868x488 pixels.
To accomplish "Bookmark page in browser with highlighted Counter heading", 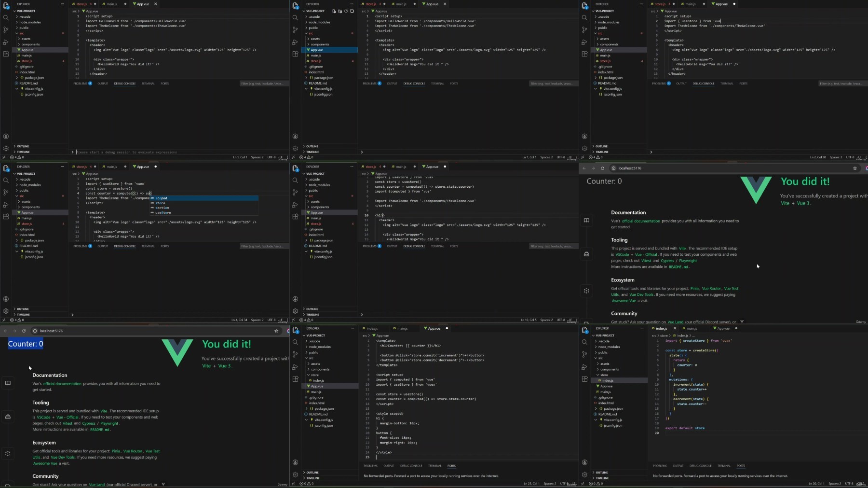I will [276, 331].
